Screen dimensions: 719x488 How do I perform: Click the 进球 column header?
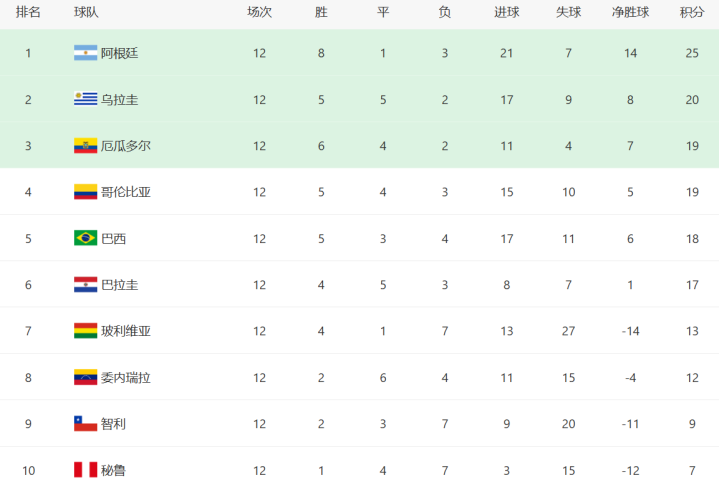(x=507, y=12)
